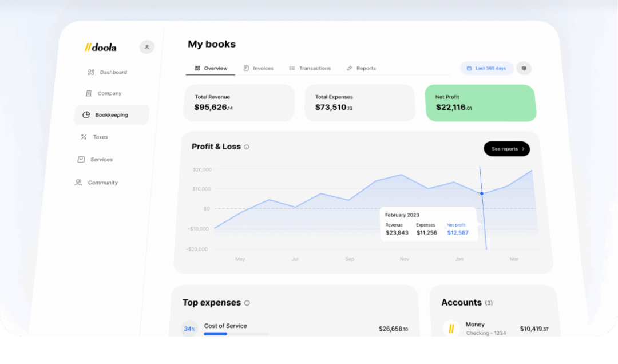The image size is (618, 364).
Task: Click the Nov label on chart axis
Action: (405, 259)
